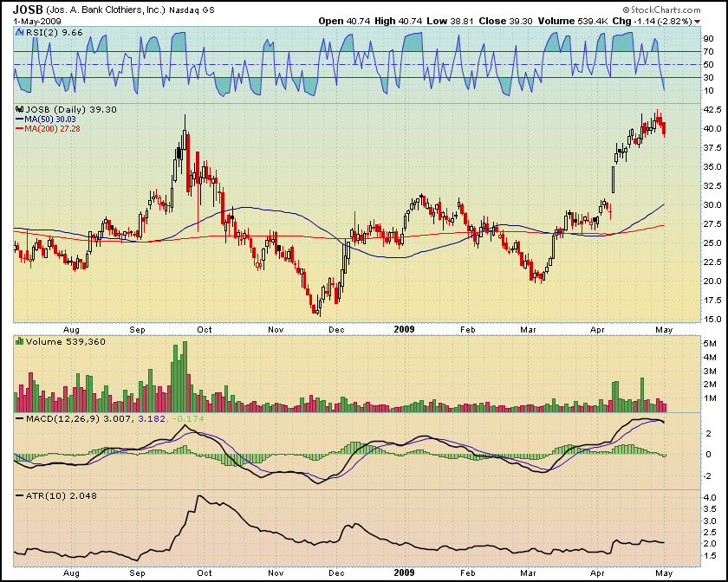Click the Apr label under the ATR panel

tap(597, 572)
